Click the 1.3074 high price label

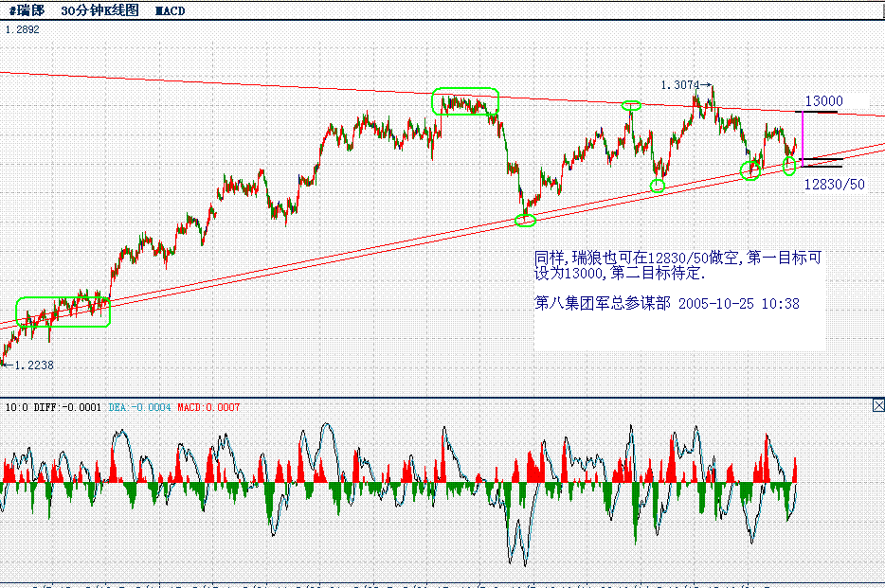click(680, 85)
